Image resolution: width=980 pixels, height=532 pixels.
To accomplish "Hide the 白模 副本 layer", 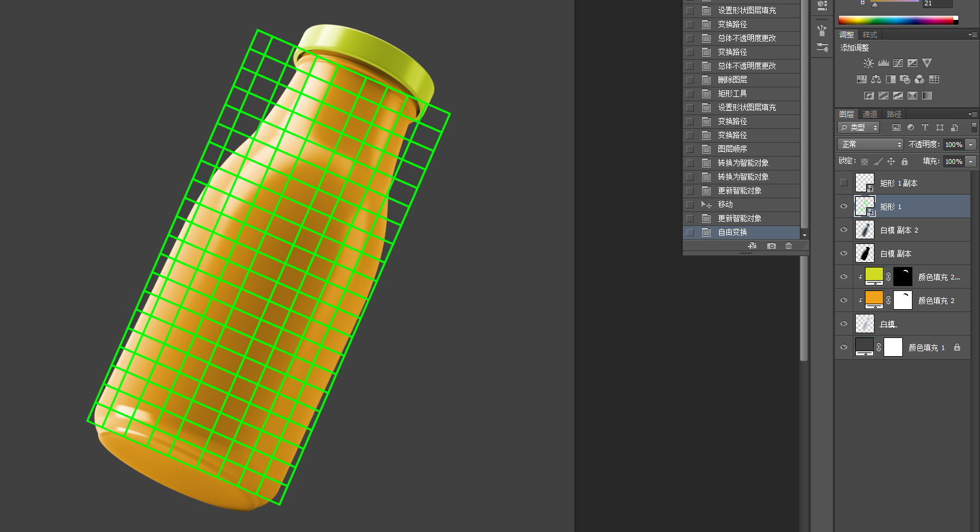I will (x=844, y=253).
